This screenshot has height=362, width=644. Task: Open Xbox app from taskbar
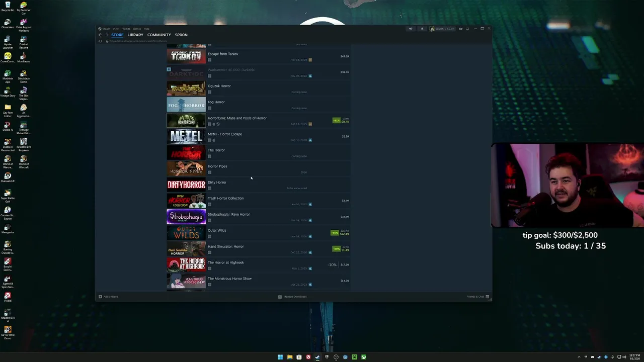point(364,357)
